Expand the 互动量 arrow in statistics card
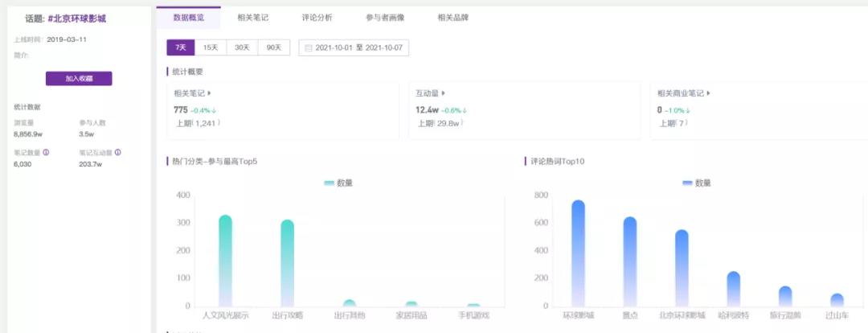The height and width of the screenshot is (333, 868). click(444, 93)
